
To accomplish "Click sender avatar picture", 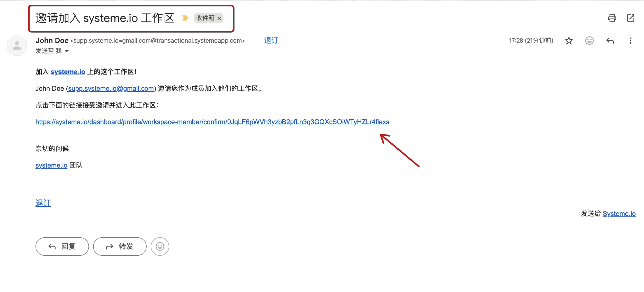I will pyautogui.click(x=17, y=45).
